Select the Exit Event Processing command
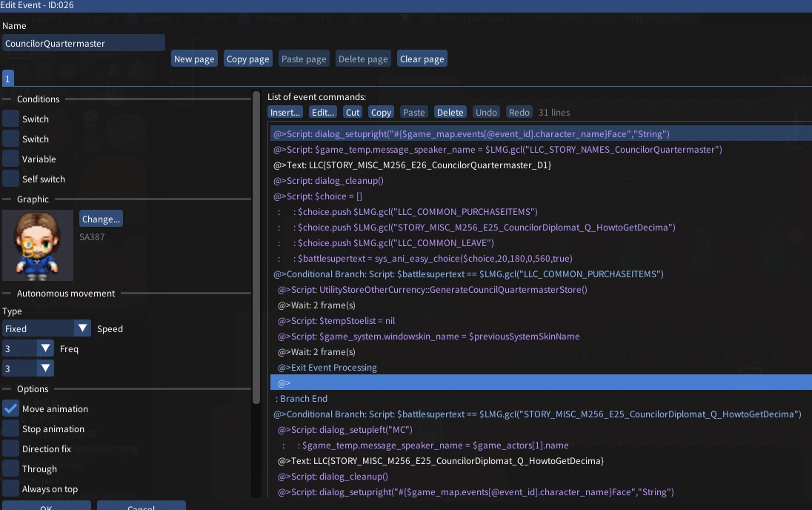Image resolution: width=812 pixels, height=510 pixels. [541, 367]
